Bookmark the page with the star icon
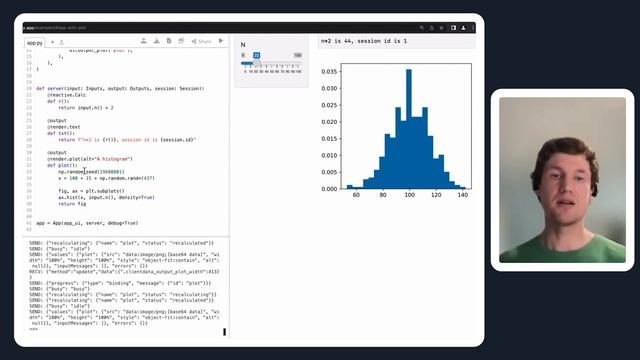Viewport: 640px width, 360px height. (441, 28)
